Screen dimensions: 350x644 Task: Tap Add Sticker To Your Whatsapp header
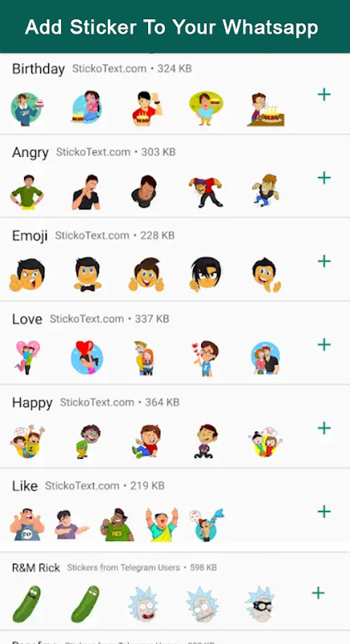coord(171,27)
